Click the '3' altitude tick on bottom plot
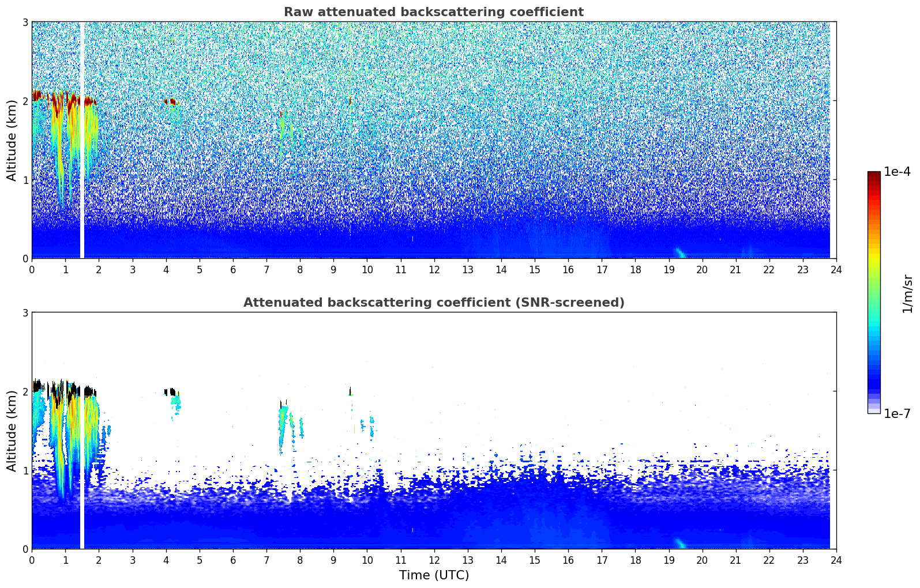This screenshot has width=920, height=588. tap(25, 312)
